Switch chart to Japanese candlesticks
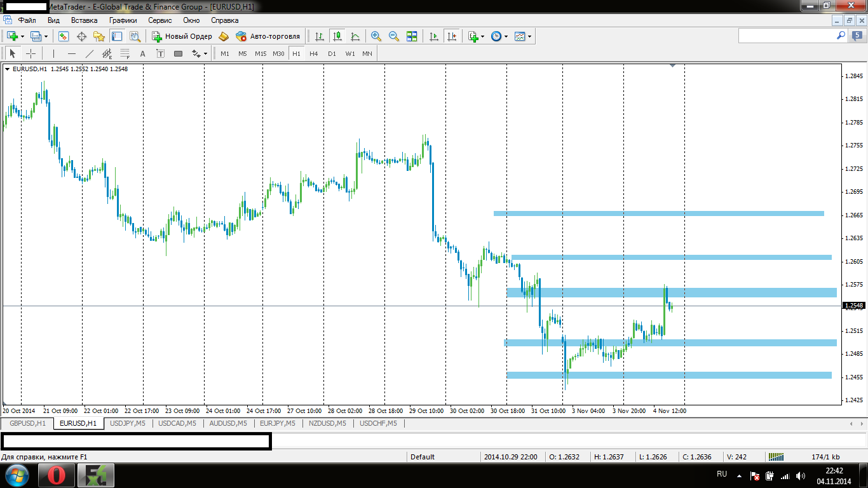868x488 pixels. [337, 36]
